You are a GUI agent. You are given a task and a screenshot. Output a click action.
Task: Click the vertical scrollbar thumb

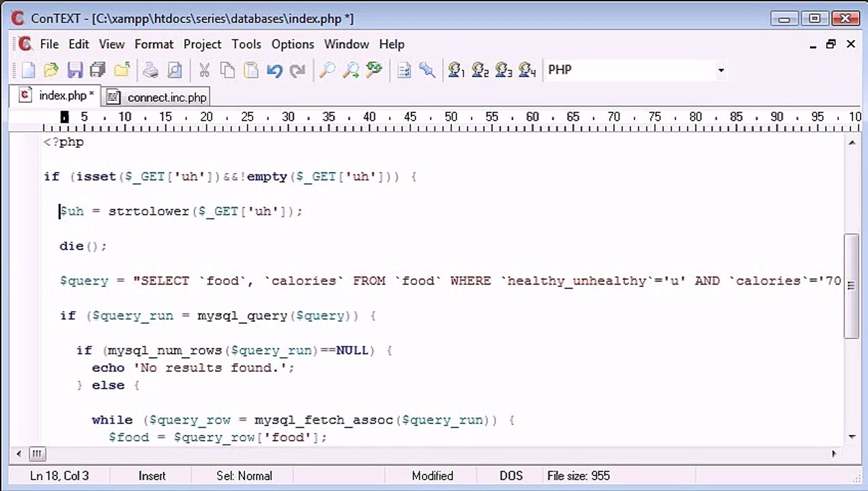[852, 285]
